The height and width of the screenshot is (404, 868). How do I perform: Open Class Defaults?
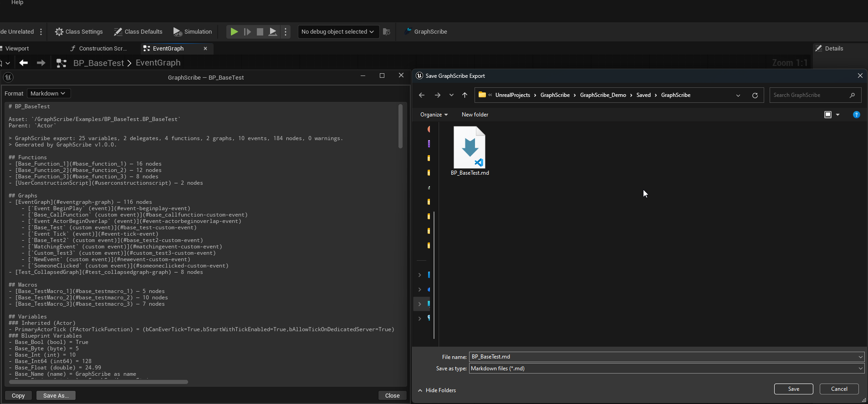point(138,32)
